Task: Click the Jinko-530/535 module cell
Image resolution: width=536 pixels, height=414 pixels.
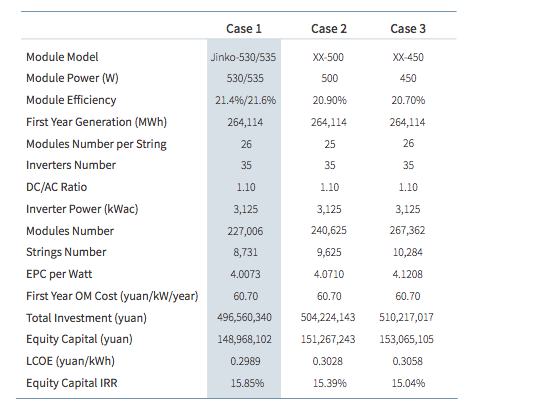Action: click(x=243, y=57)
